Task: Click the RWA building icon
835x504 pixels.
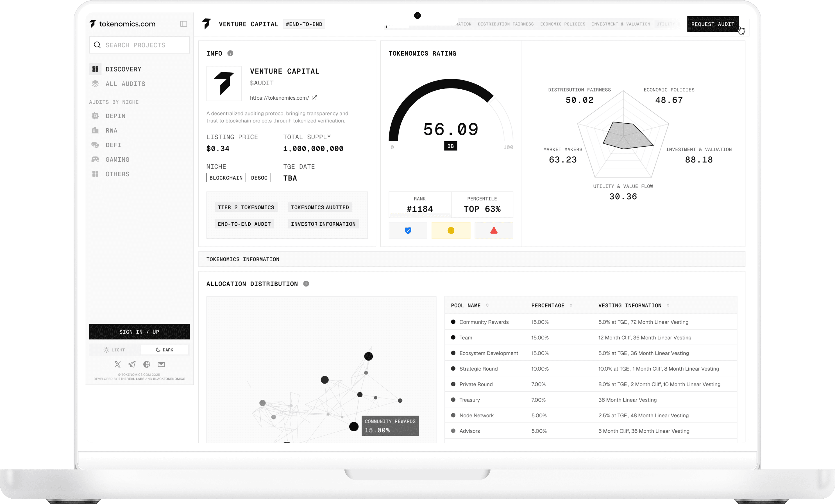Action: click(x=95, y=130)
